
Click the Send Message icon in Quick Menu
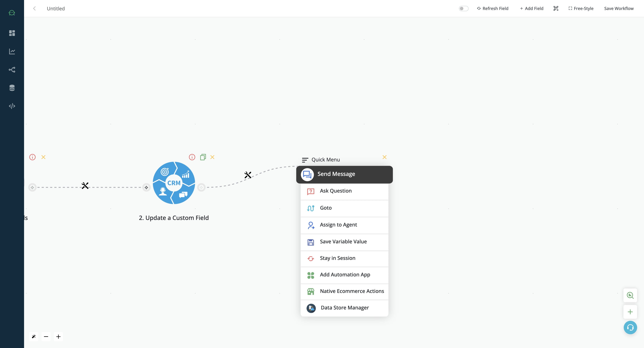point(307,174)
